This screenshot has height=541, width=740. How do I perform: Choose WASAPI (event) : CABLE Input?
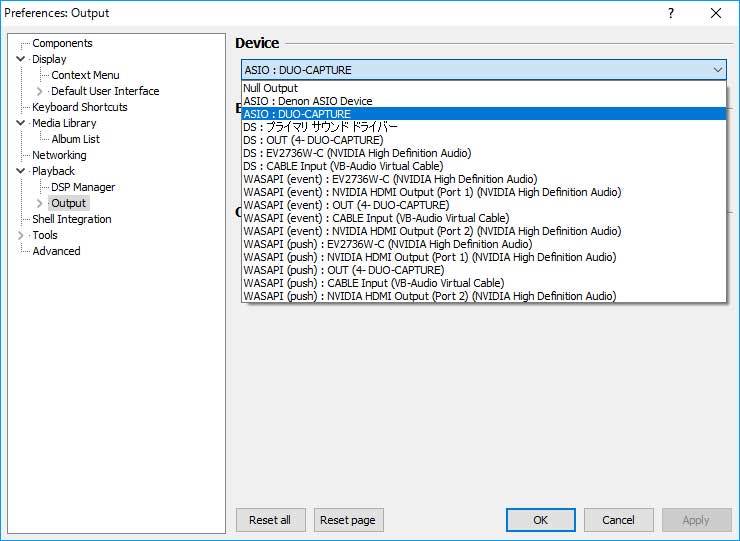484,218
